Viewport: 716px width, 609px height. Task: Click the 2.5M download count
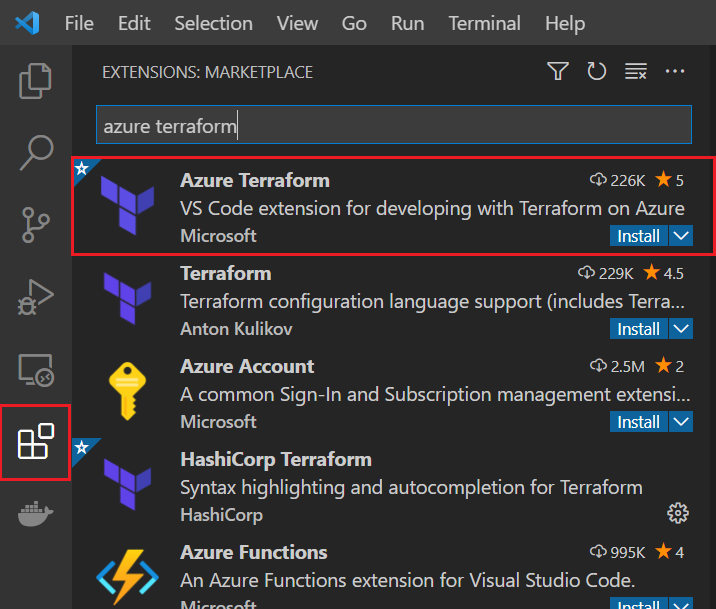617,366
